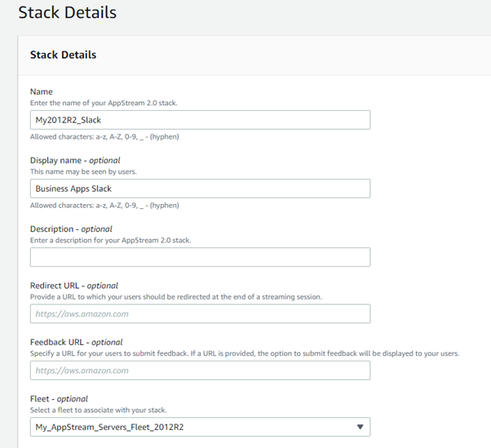Click the "Feedback URL - optional" label
491x448 pixels.
pyautogui.click(x=76, y=342)
